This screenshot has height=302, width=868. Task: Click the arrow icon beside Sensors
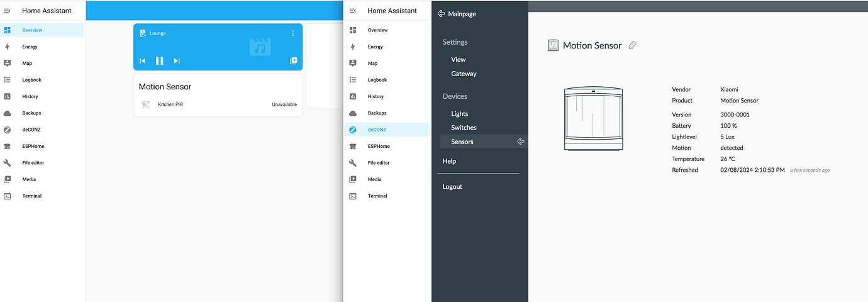[520, 142]
